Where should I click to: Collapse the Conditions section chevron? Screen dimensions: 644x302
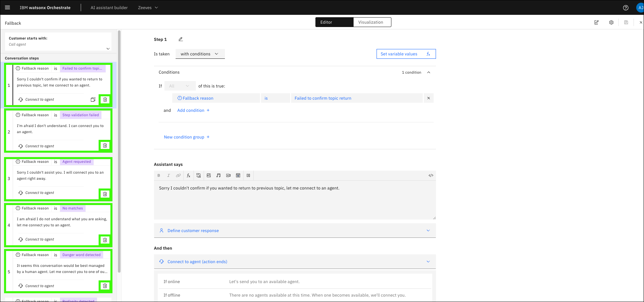(x=429, y=72)
